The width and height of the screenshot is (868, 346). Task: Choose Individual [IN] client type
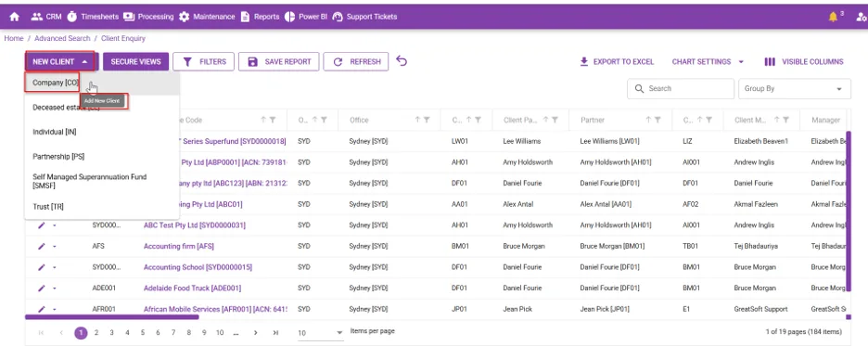point(102,132)
